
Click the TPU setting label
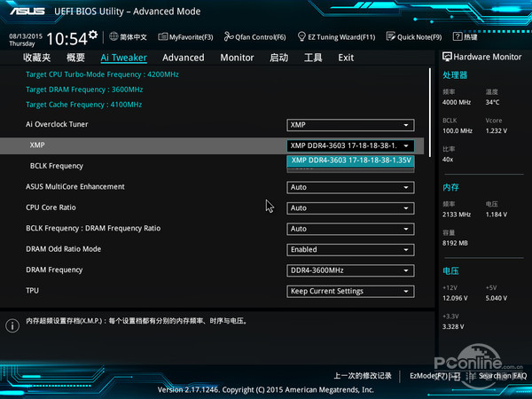(x=32, y=291)
